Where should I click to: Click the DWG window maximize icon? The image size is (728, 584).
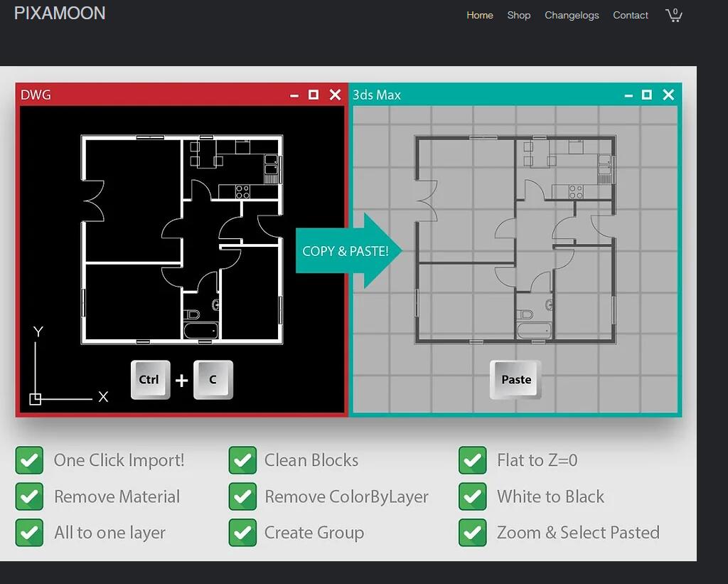click(314, 95)
